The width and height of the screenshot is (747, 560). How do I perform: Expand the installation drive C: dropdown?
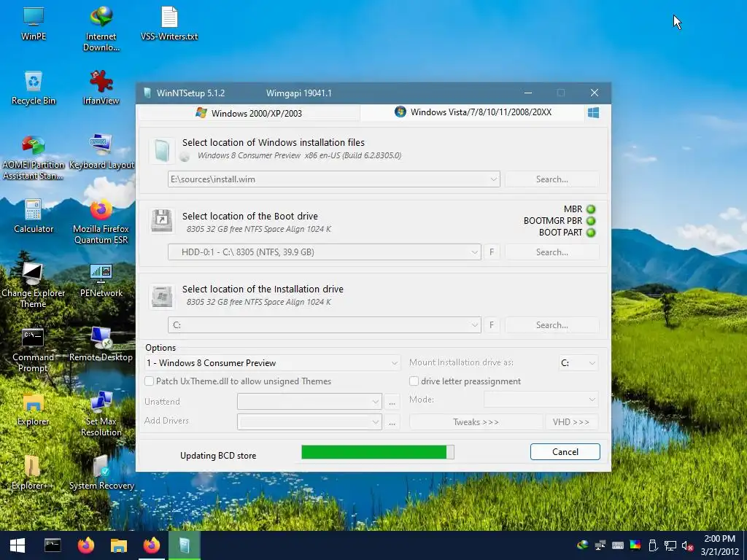click(474, 325)
